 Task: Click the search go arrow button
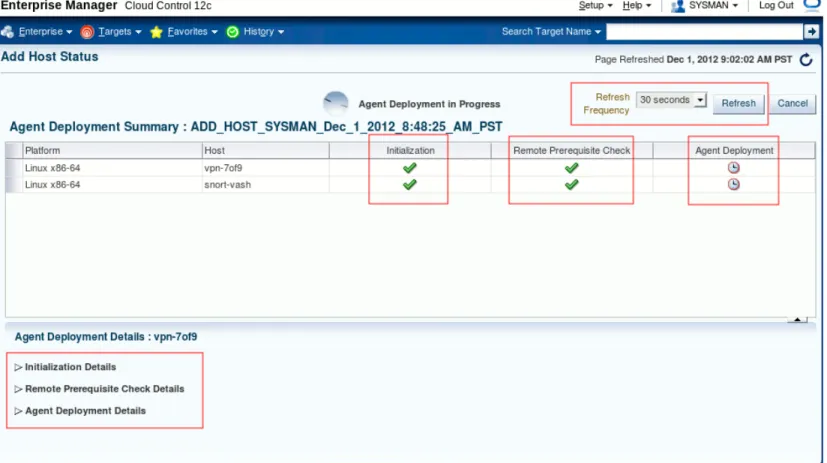811,32
